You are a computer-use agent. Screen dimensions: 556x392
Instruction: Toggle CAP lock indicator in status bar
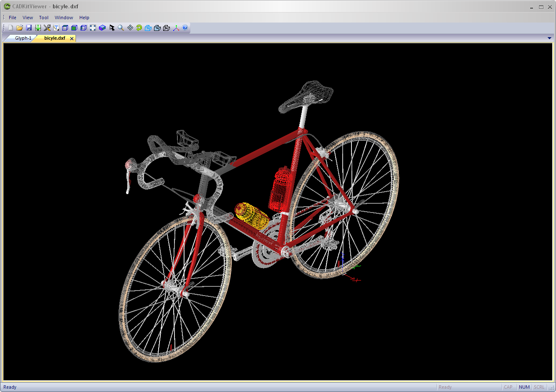point(508,387)
